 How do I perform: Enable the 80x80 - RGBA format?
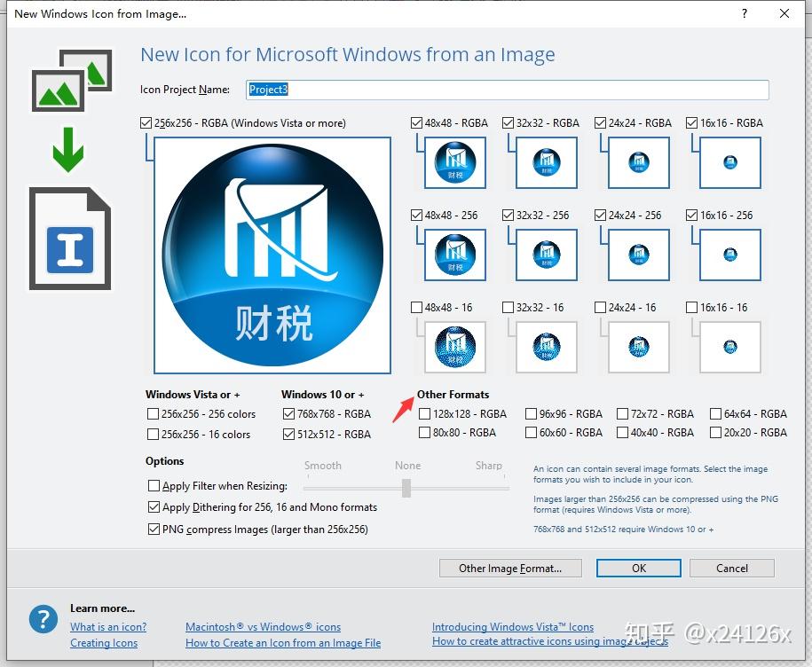425,432
